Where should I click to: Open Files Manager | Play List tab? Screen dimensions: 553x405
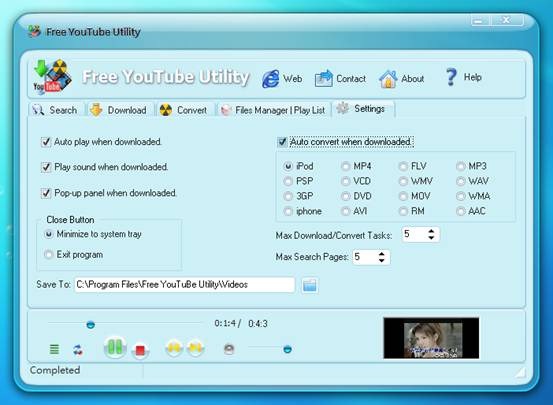pos(273,110)
